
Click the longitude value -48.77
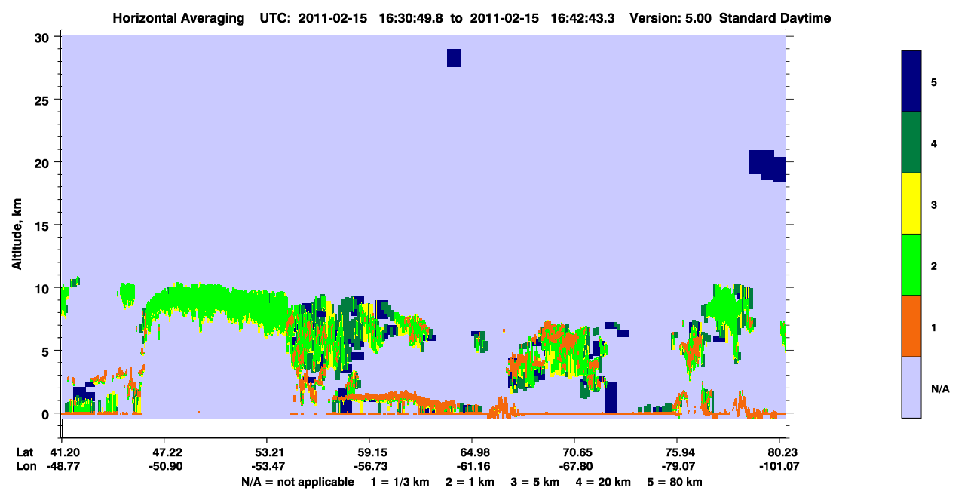pos(62,466)
